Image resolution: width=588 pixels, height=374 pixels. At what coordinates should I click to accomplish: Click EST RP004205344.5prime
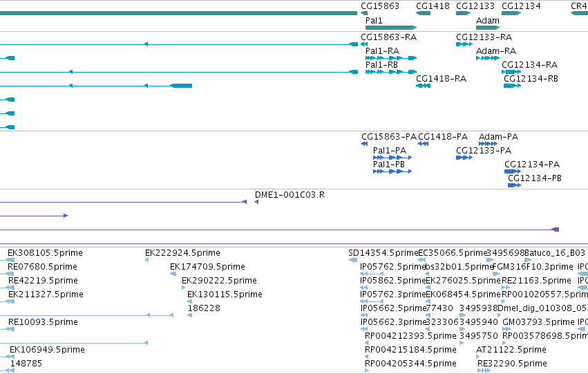pyautogui.click(x=410, y=364)
